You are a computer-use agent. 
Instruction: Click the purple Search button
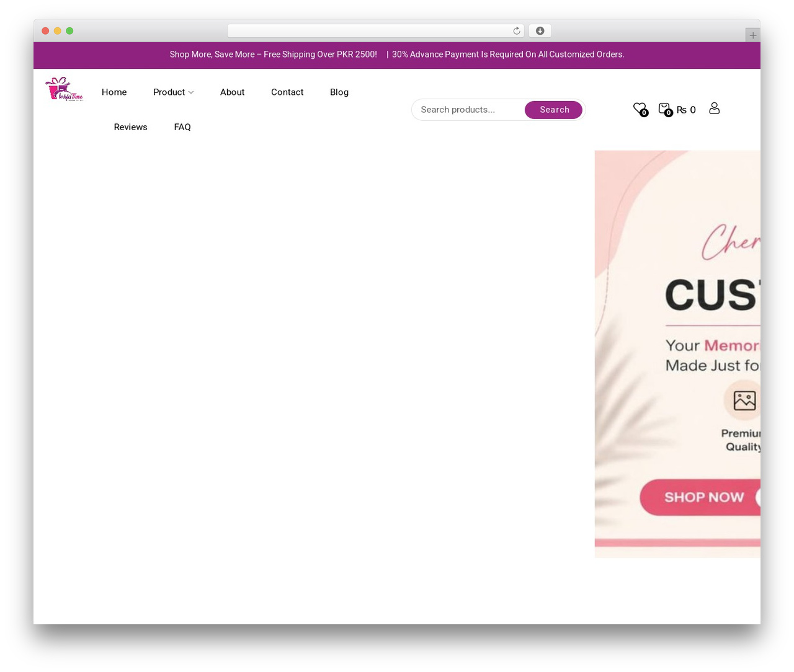pyautogui.click(x=553, y=110)
